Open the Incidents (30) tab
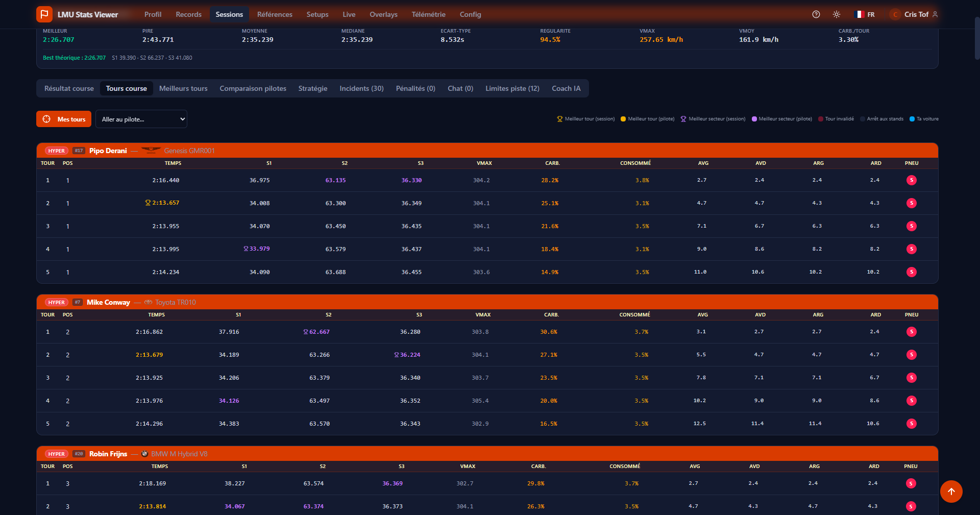 [361, 88]
